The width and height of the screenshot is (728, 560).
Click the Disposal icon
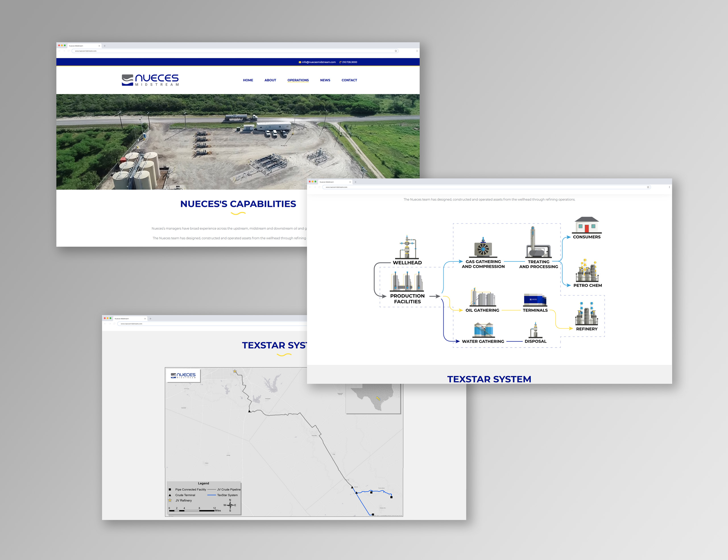[535, 330]
